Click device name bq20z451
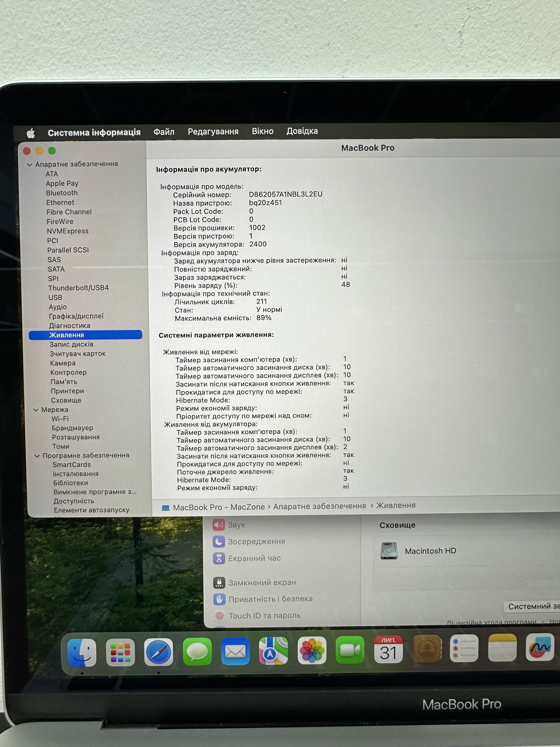560x747 pixels. coord(265,203)
